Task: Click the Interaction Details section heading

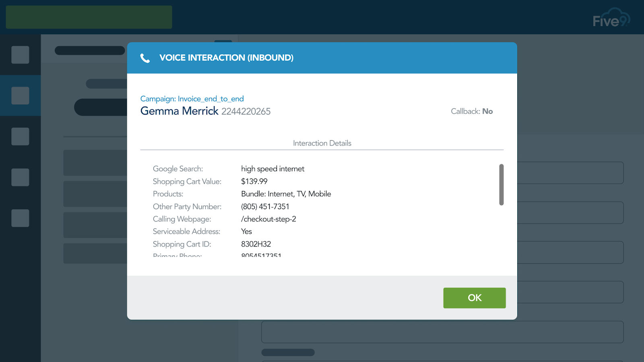Action: pyautogui.click(x=322, y=143)
